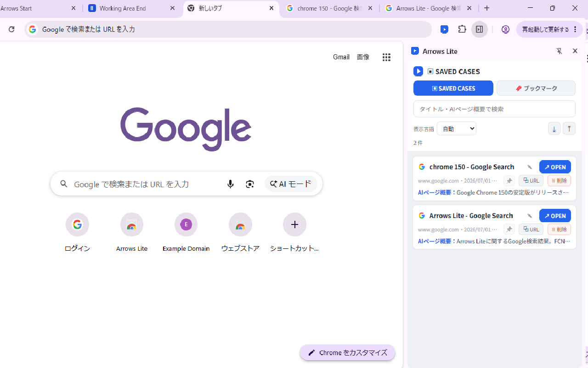Click the Google favicon on the Arrows Lite case
Viewport: 588px width, 368px height.
[422, 216]
